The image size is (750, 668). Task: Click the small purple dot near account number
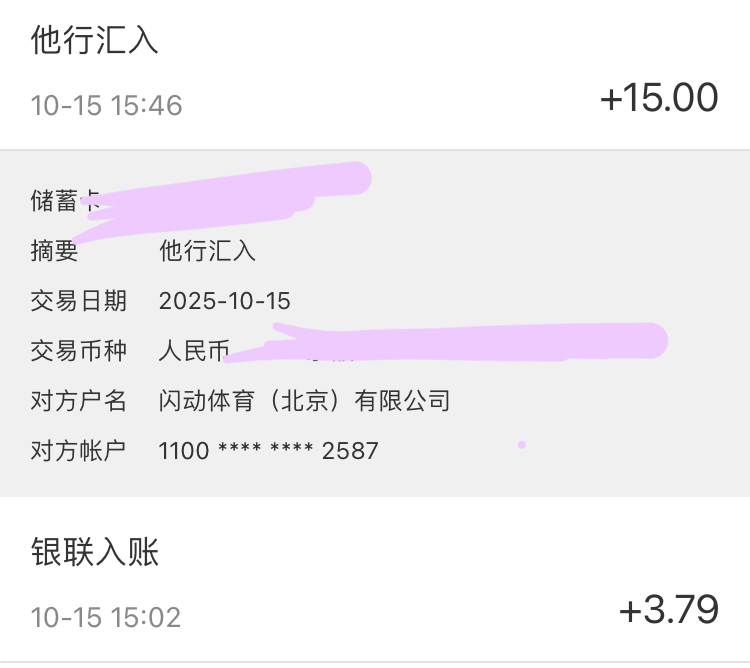pos(521,444)
